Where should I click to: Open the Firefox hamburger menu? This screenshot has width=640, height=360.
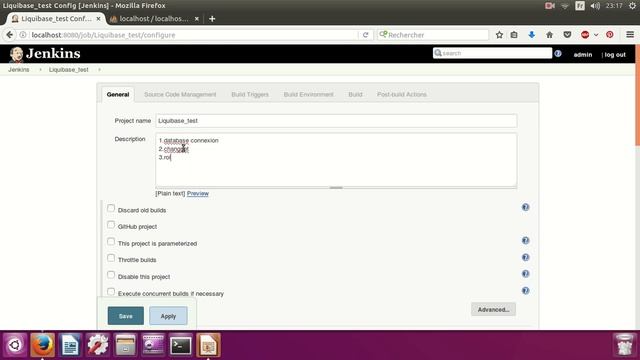point(630,35)
